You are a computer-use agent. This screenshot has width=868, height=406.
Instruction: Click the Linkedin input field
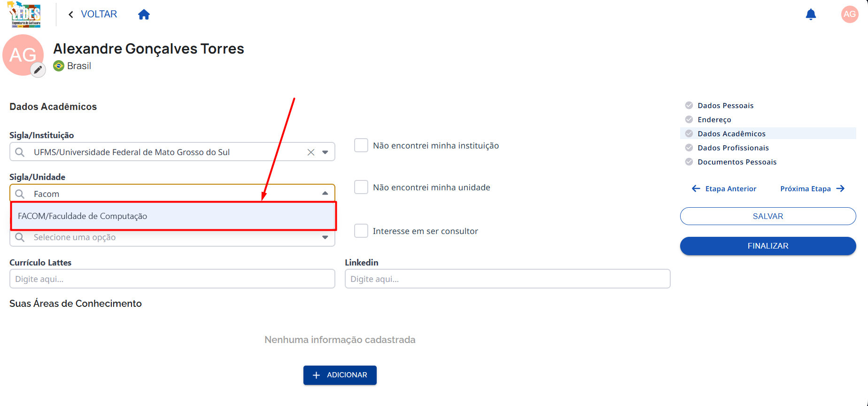[508, 279]
